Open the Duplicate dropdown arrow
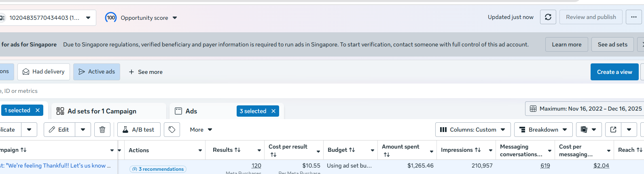The height and width of the screenshot is (174, 644). point(29,130)
